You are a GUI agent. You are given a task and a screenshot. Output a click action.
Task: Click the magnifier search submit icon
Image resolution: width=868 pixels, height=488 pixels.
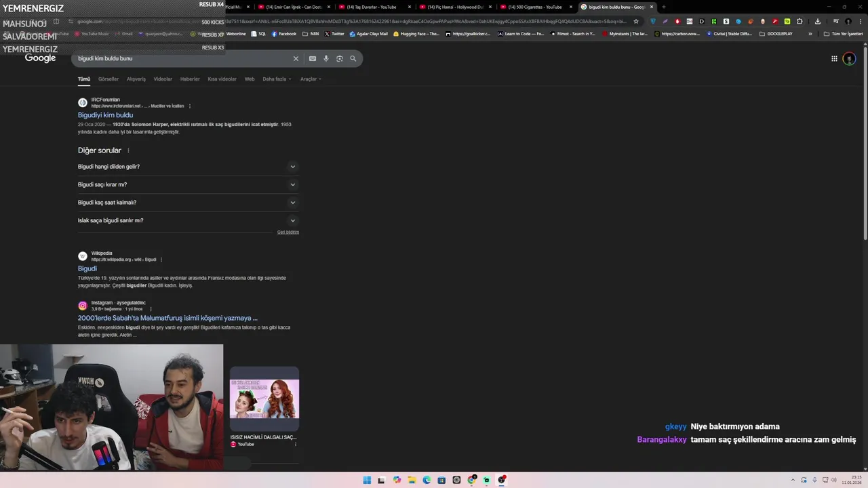click(353, 59)
